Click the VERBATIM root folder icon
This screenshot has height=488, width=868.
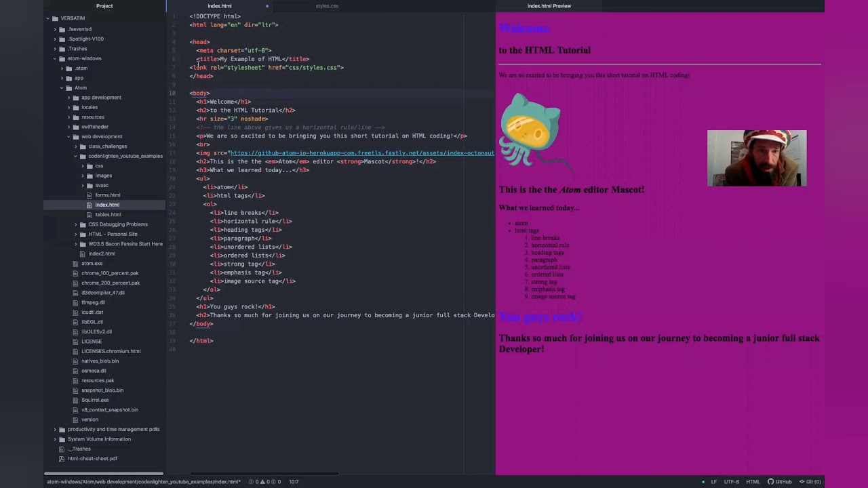click(56, 18)
